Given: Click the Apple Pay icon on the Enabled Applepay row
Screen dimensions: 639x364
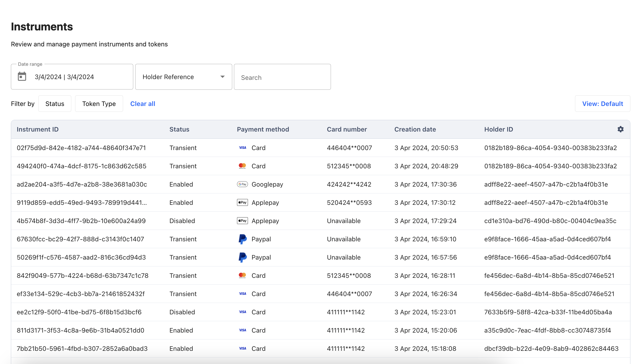Looking at the screenshot, I should pyautogui.click(x=242, y=203).
